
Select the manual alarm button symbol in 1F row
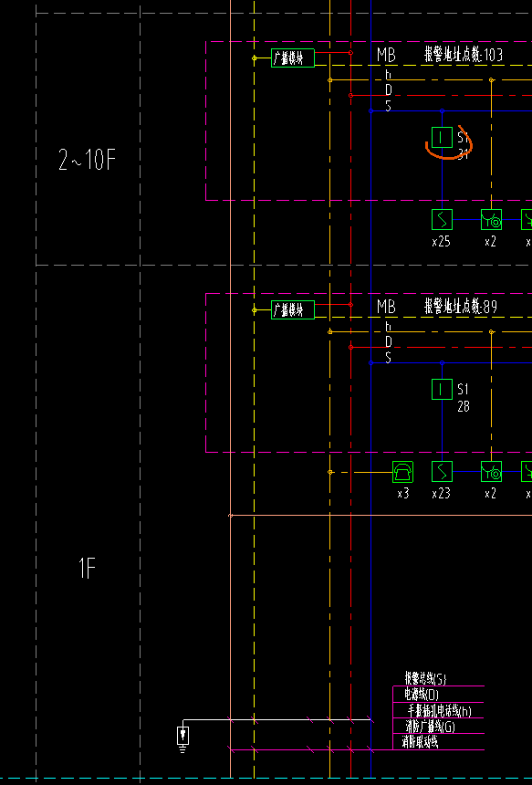tap(492, 472)
